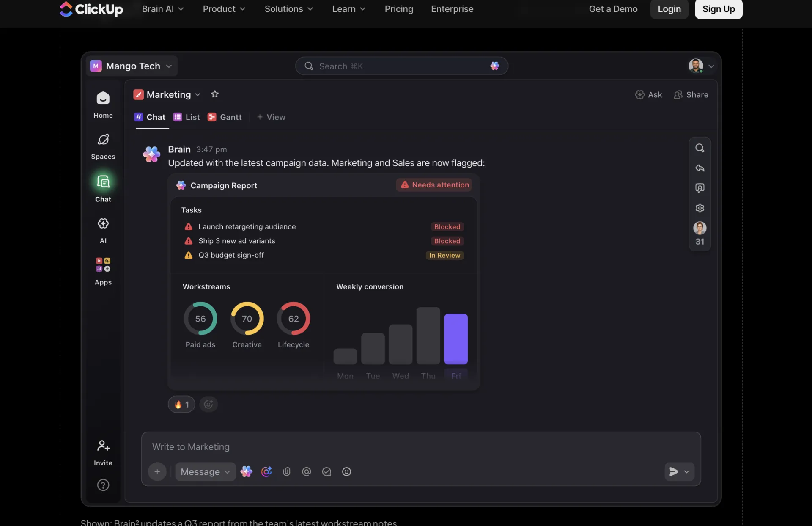Switch to the Gantt view tab

click(x=225, y=117)
